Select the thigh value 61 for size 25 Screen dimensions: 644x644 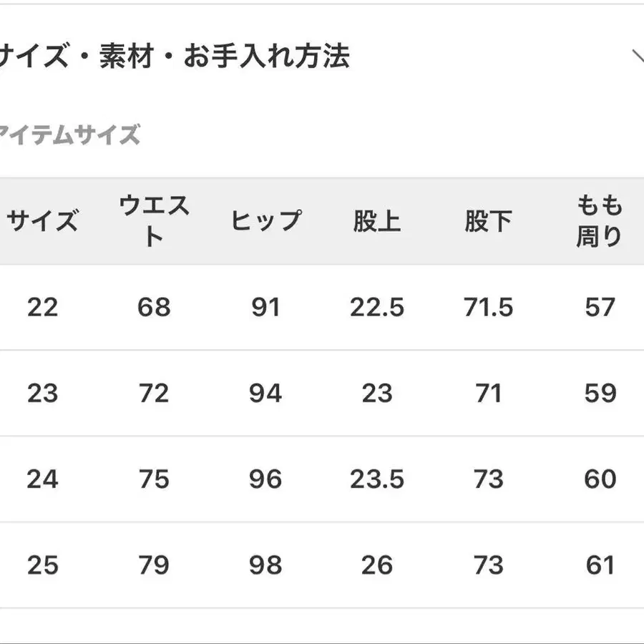601,565
